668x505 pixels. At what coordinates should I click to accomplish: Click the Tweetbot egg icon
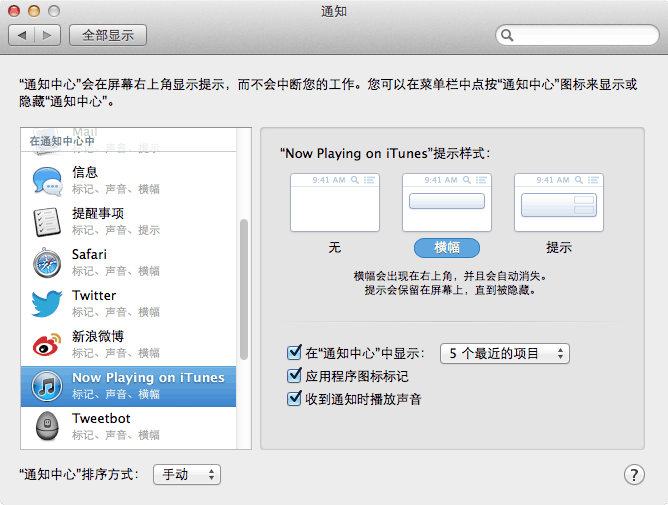[47, 426]
